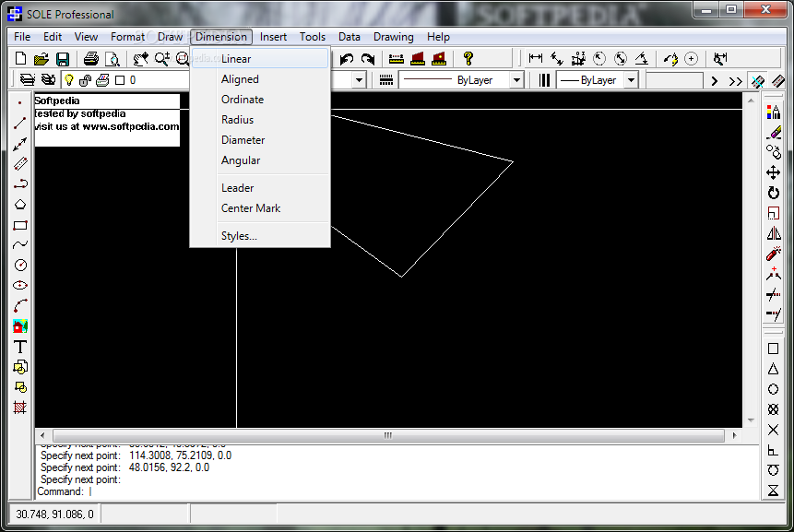Select the Circle draw tool
794x532 pixels.
click(x=19, y=266)
